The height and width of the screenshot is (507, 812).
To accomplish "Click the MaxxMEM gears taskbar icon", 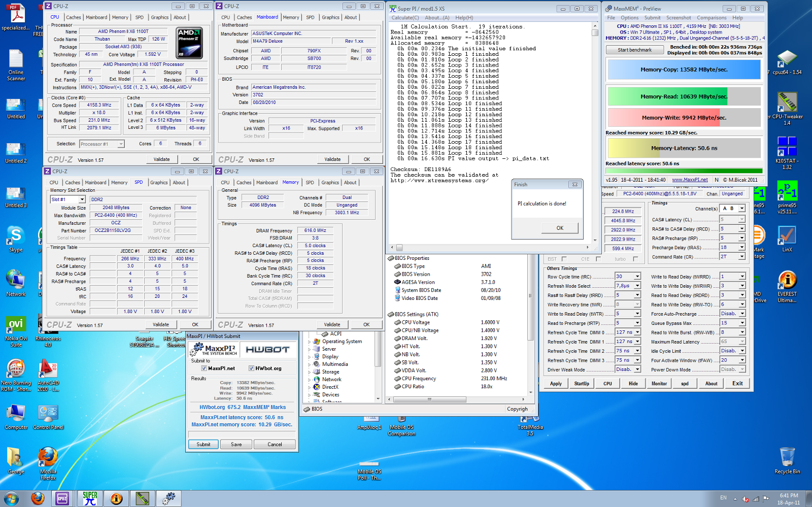I will click(x=169, y=498).
